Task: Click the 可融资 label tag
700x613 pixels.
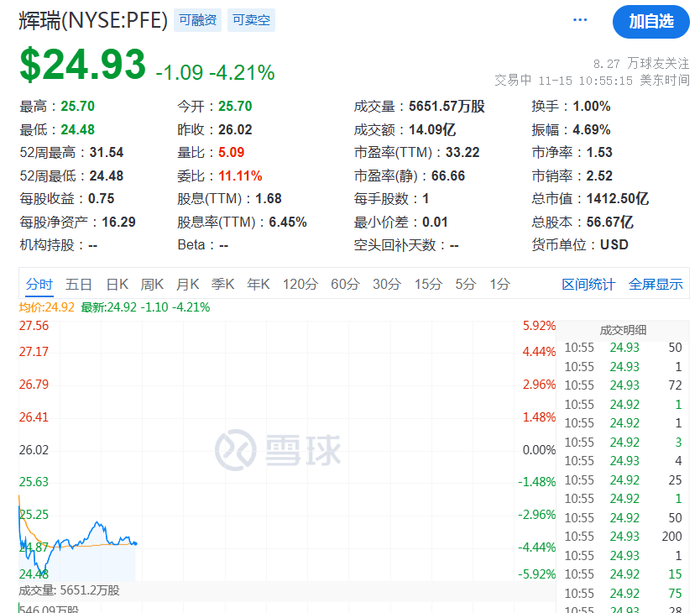Action: pyautogui.click(x=197, y=19)
